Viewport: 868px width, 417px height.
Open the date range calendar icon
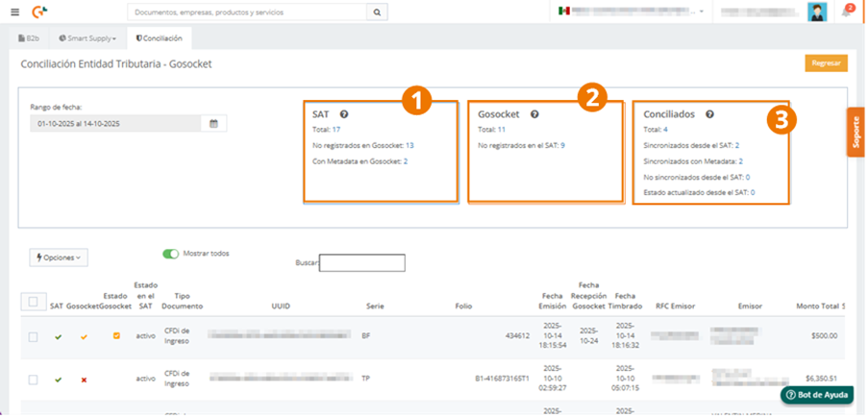[213, 124]
